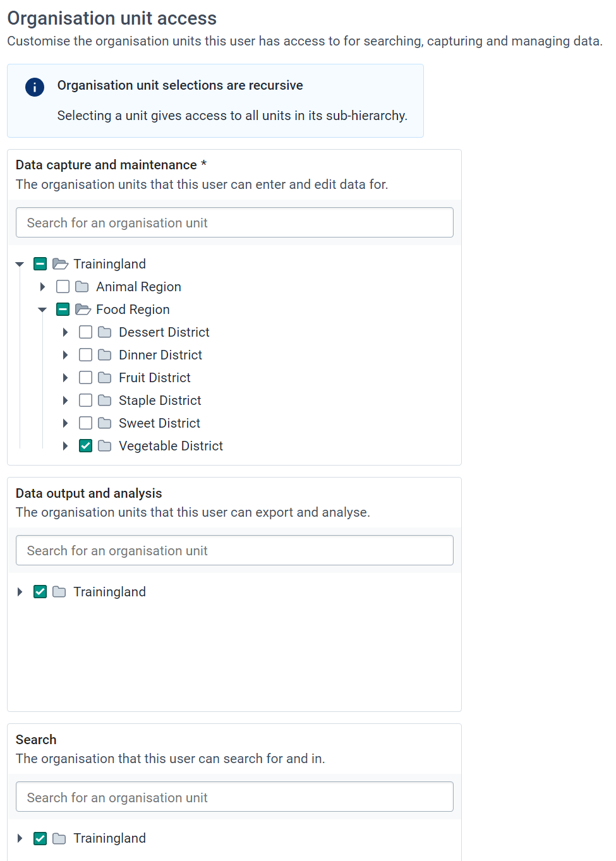The height and width of the screenshot is (861, 616).
Task: Tick the Dinner District checkbox
Action: [86, 355]
